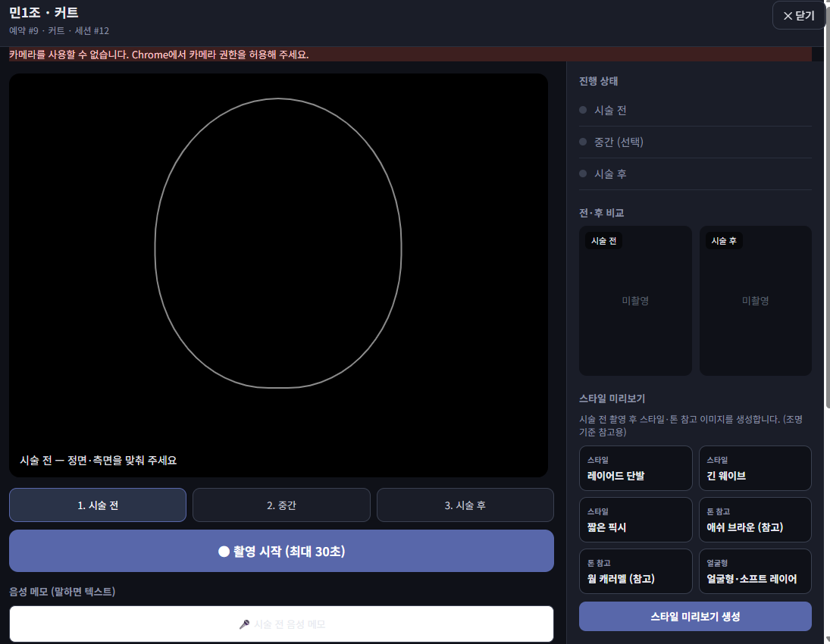Click the 예약 #9 · 커트 · 세션 #12 subtitle

pyautogui.click(x=59, y=31)
